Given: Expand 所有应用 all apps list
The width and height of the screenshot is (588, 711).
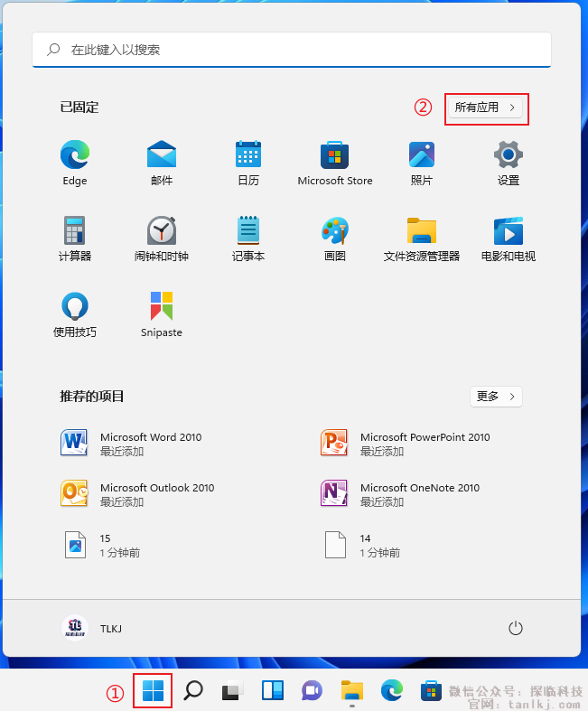Looking at the screenshot, I should coord(486,108).
